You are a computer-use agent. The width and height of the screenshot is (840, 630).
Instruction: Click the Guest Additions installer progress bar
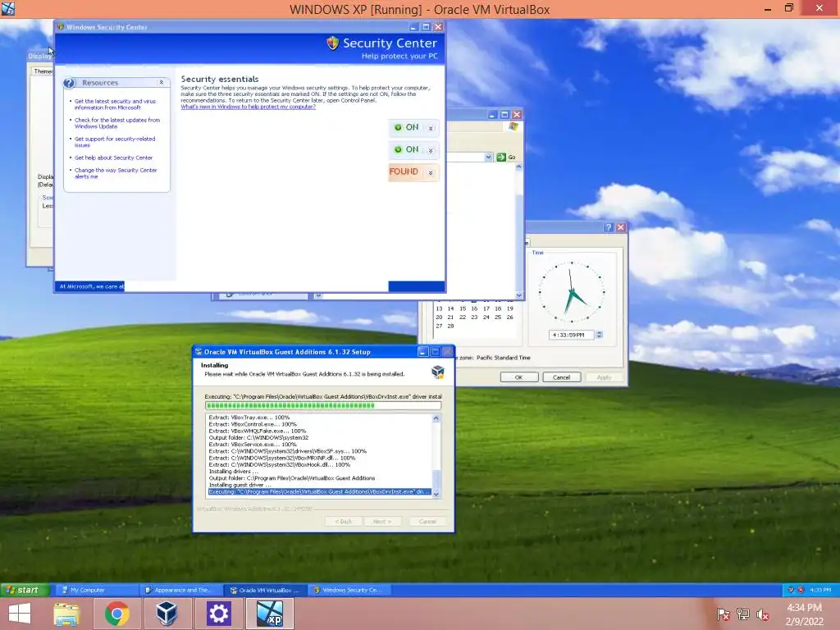323,405
